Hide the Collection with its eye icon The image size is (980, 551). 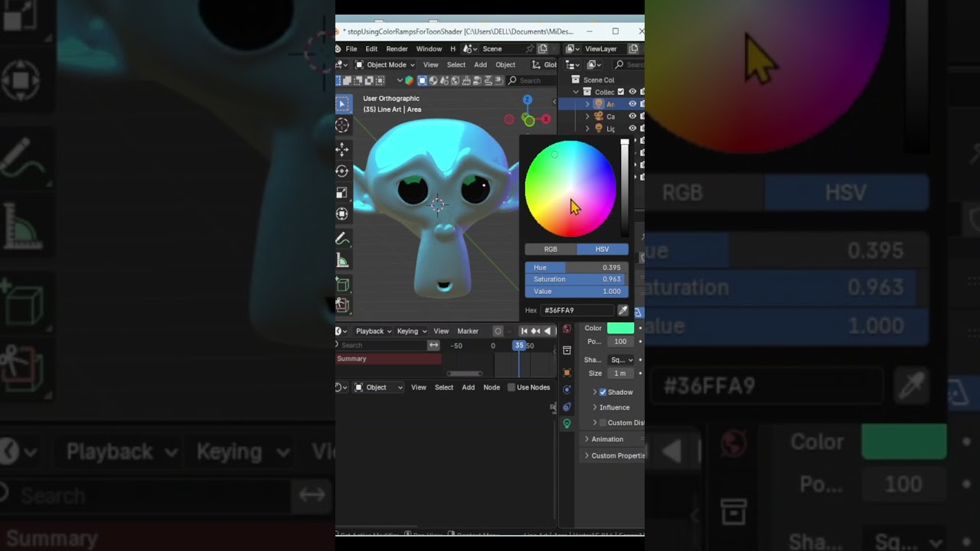[632, 92]
